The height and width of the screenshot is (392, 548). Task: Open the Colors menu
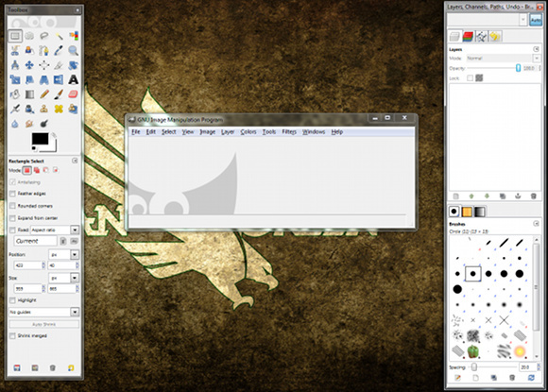pos(248,131)
